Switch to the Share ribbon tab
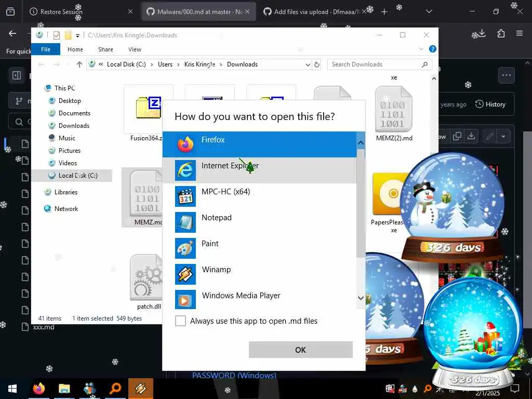The width and height of the screenshot is (532, 399). click(x=105, y=49)
